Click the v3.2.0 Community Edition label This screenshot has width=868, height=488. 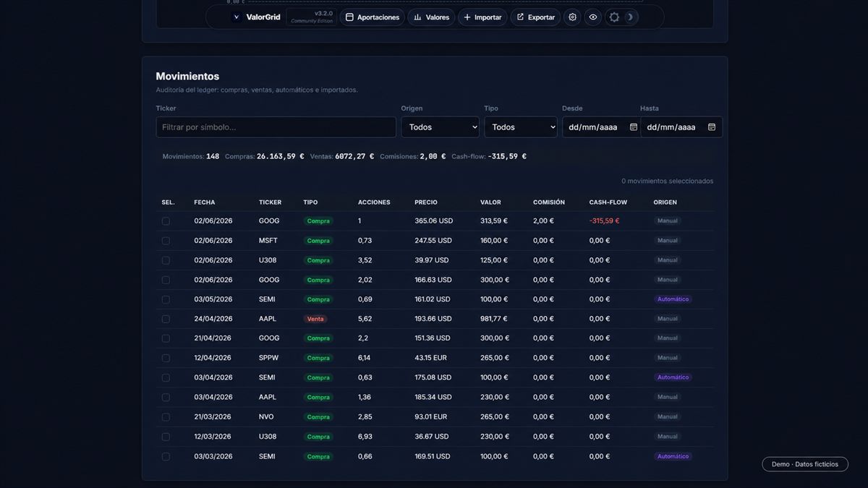312,17
